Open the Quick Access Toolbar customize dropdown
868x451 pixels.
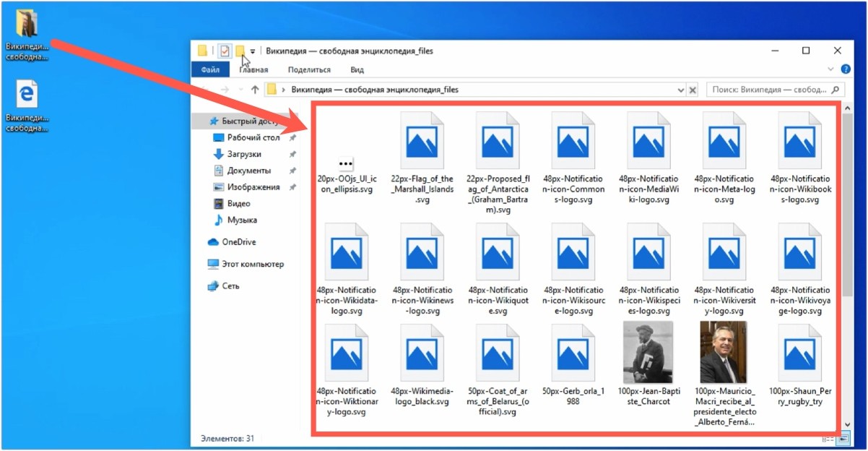[x=253, y=52]
